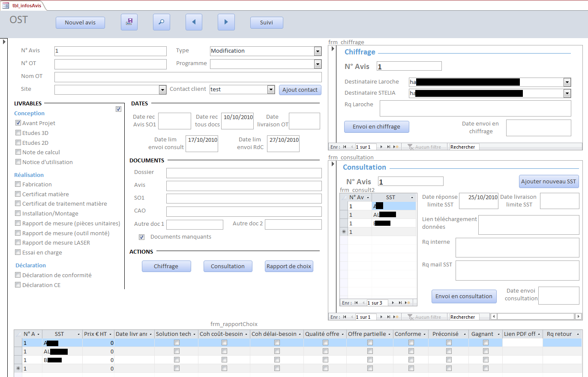Click the Envoi en consultation button
Image resolution: width=588 pixels, height=377 pixels.
click(x=464, y=296)
